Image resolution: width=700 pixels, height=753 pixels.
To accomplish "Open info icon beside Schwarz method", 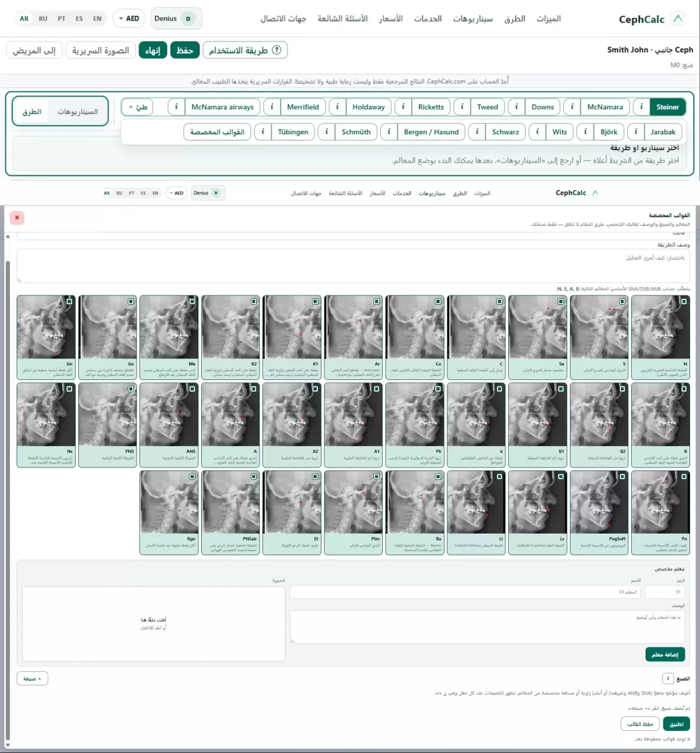I will click(477, 132).
